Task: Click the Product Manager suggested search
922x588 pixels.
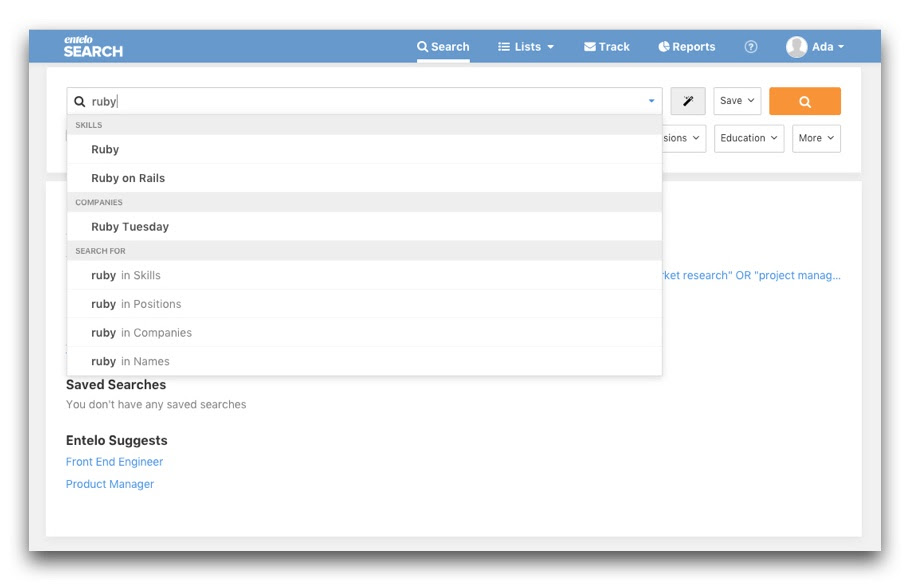Action: pyautogui.click(x=110, y=484)
